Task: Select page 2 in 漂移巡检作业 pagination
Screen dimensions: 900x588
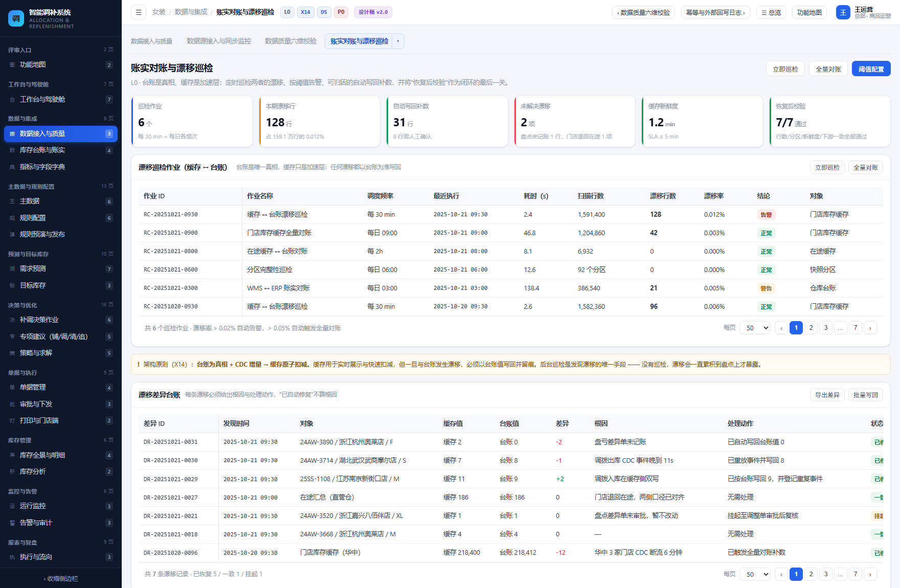Action: pos(811,328)
